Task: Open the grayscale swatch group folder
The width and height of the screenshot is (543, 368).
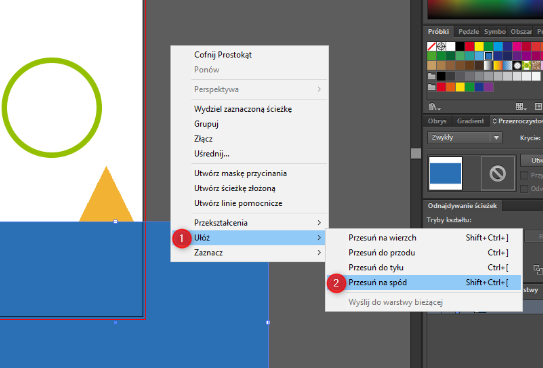Action: tap(431, 76)
